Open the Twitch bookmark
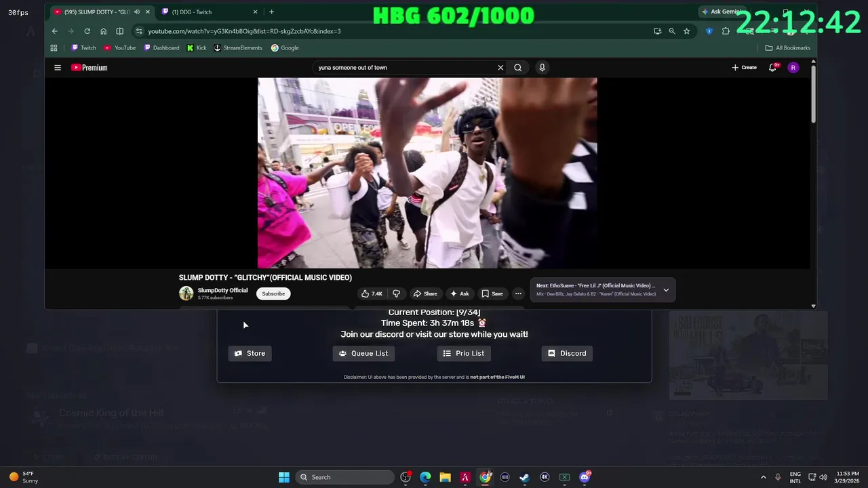This screenshot has height=488, width=868. 84,48
